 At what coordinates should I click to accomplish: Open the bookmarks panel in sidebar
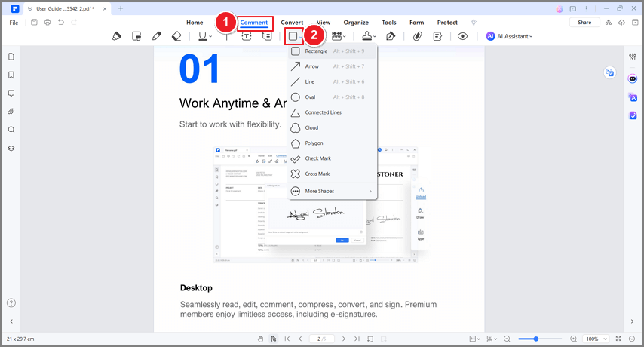coord(11,75)
